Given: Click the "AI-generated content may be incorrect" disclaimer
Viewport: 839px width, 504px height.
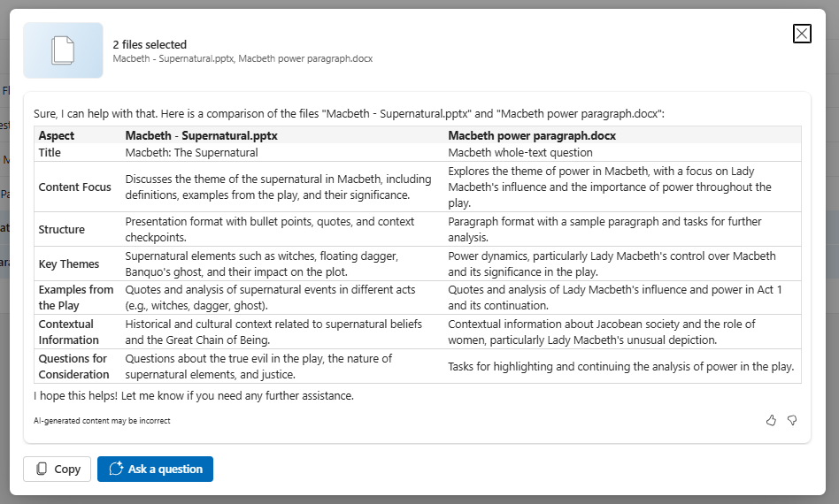Looking at the screenshot, I should click(102, 421).
